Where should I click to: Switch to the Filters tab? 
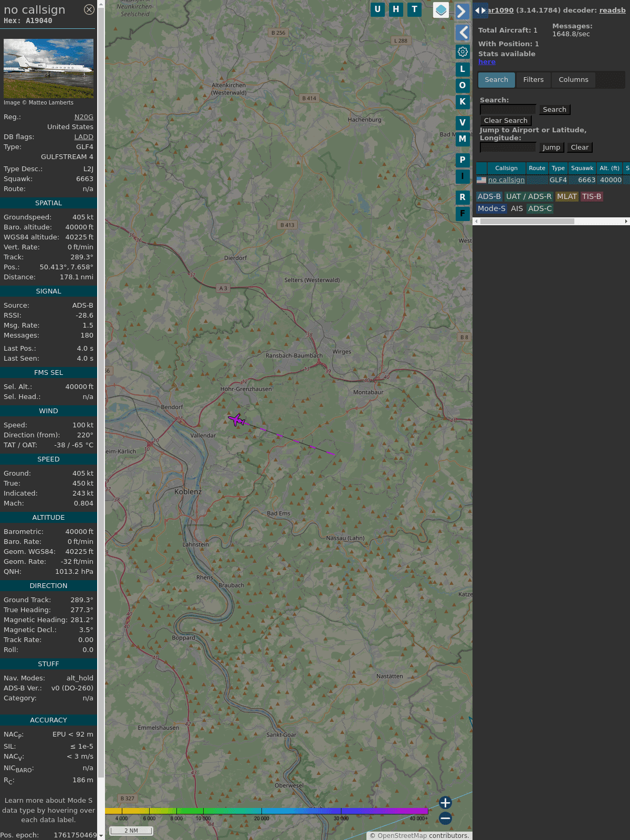533,80
